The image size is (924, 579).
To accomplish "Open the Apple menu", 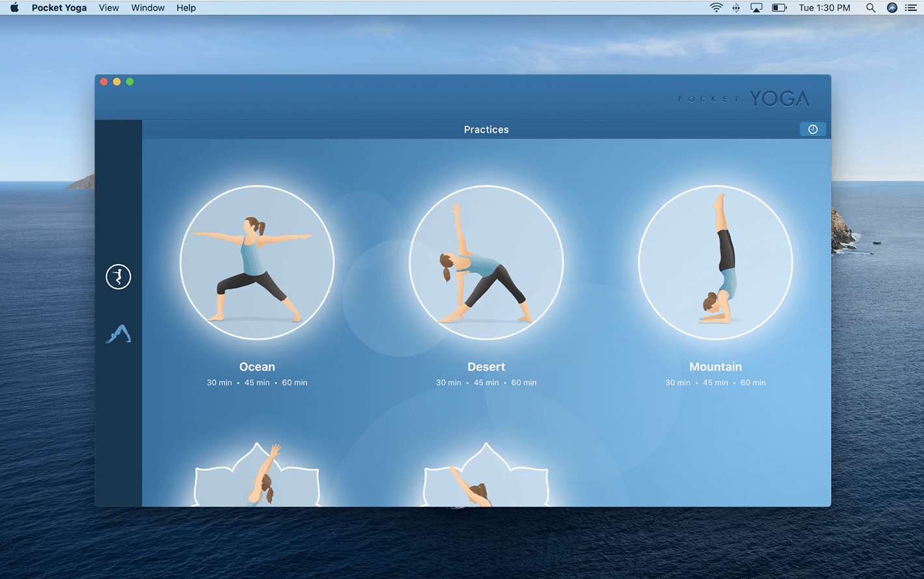I will 14,8.
